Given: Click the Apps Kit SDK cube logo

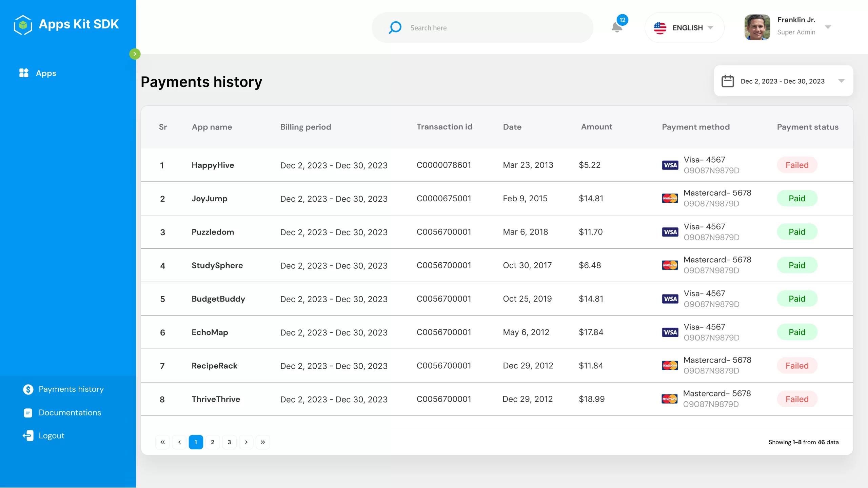Looking at the screenshot, I should [x=23, y=25].
